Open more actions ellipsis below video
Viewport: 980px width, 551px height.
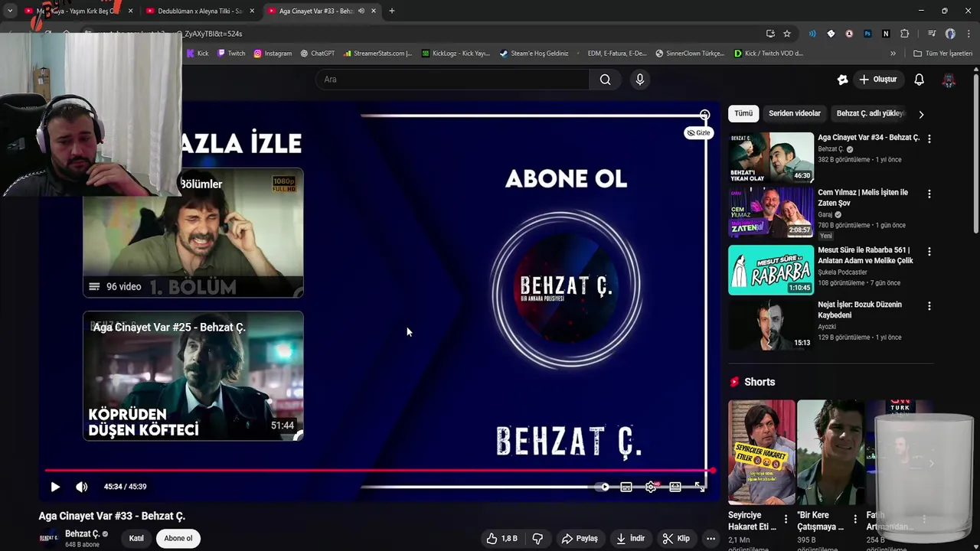pyautogui.click(x=710, y=539)
